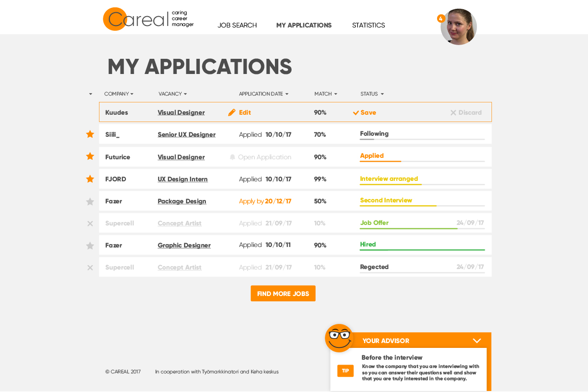
Task: Click the orange TIP badge
Action: (345, 371)
